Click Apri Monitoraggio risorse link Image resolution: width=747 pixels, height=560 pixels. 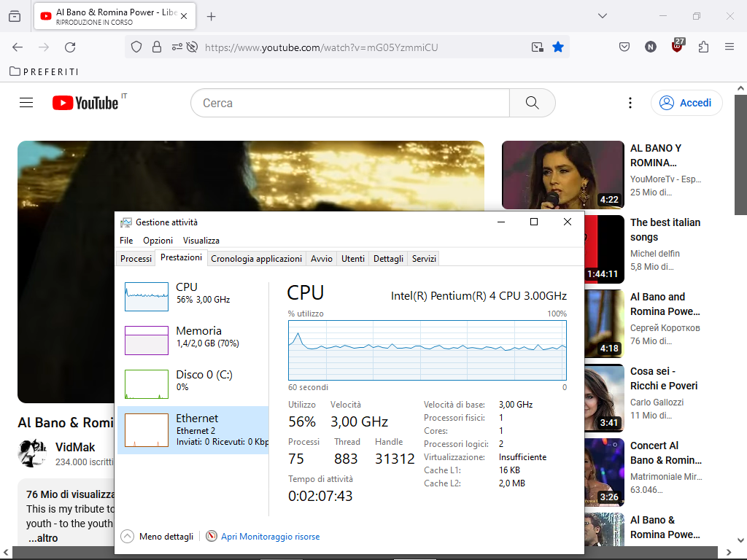pos(270,537)
